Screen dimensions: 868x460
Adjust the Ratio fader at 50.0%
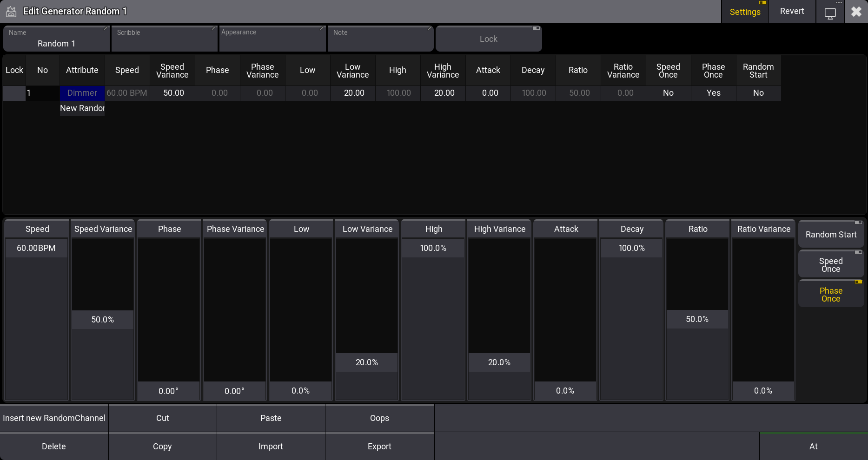(x=697, y=319)
